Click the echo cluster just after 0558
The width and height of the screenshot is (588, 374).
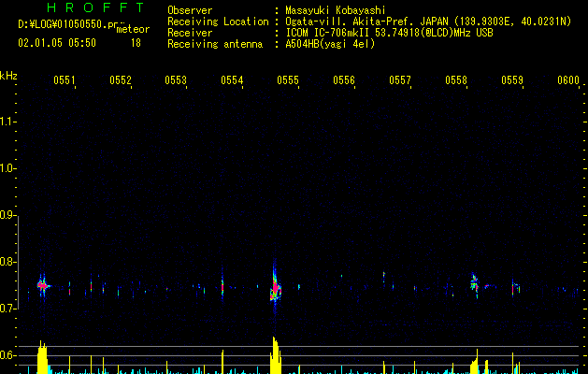tap(474, 284)
